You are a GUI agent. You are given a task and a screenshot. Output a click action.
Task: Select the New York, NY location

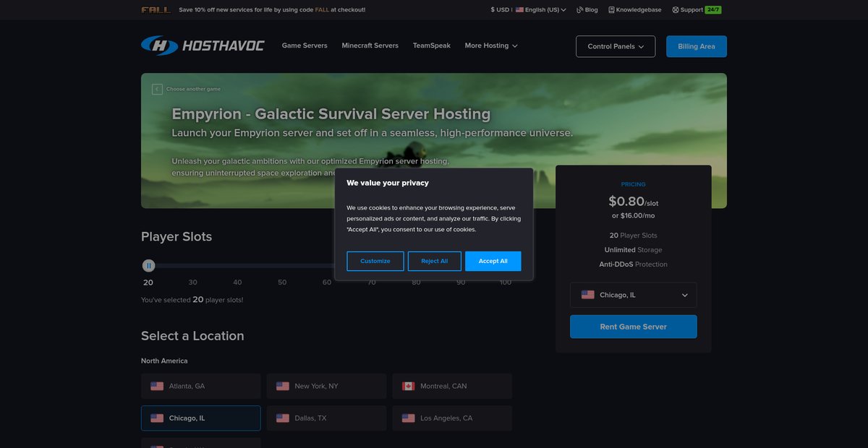point(327,386)
